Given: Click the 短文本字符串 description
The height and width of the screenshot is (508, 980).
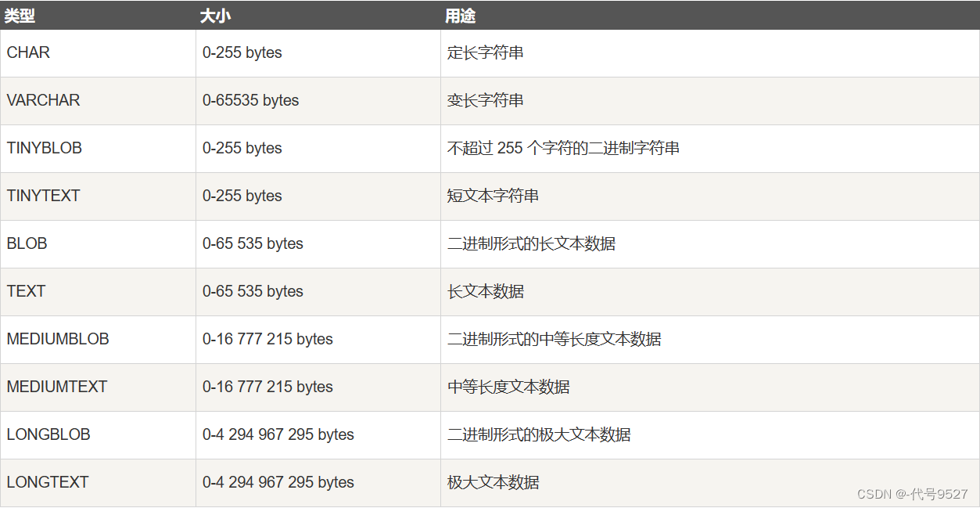Looking at the screenshot, I should click(493, 196).
